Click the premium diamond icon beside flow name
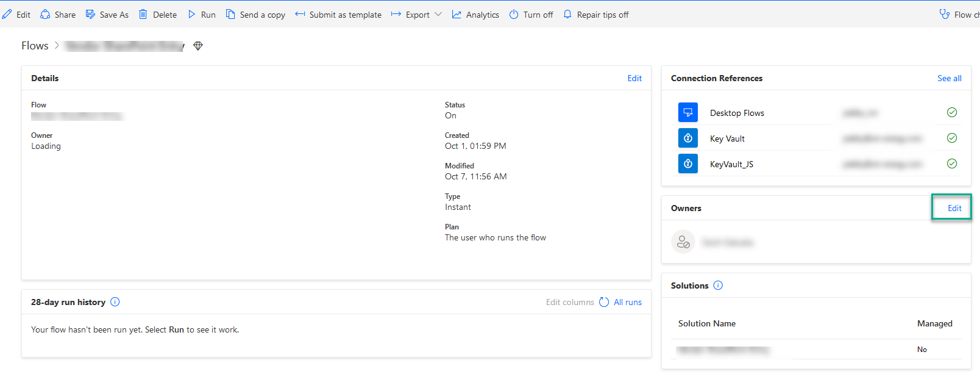Screen dimensions: 980x374 198,46
